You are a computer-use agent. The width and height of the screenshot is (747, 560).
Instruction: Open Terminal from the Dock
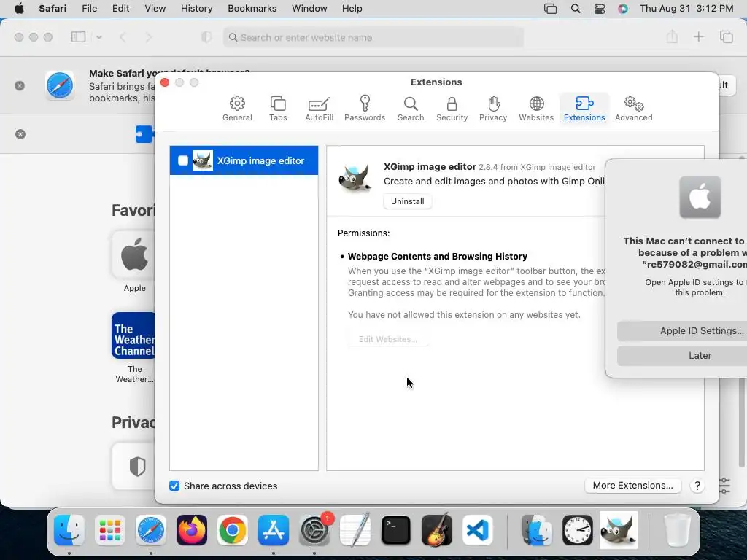[x=396, y=530]
